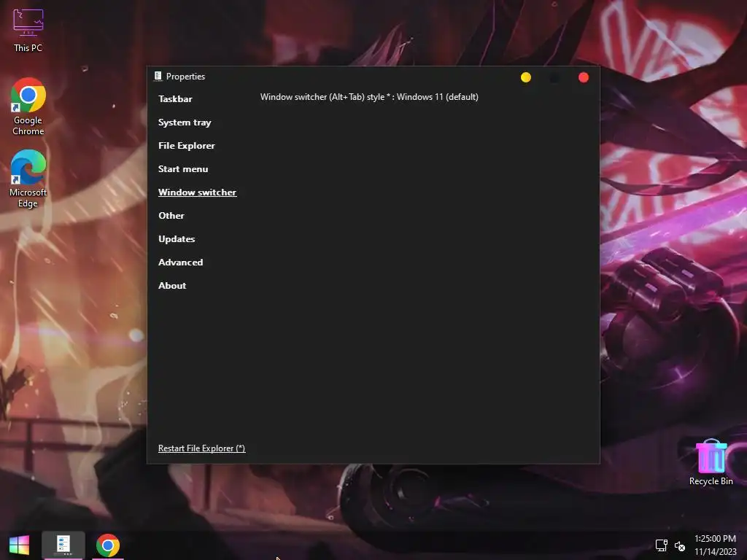
Task: Open the This PC desktop icon
Action: point(28,31)
